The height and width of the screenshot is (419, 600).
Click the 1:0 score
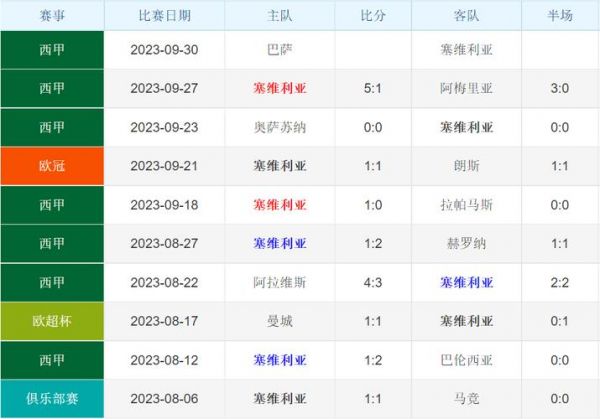point(373,205)
